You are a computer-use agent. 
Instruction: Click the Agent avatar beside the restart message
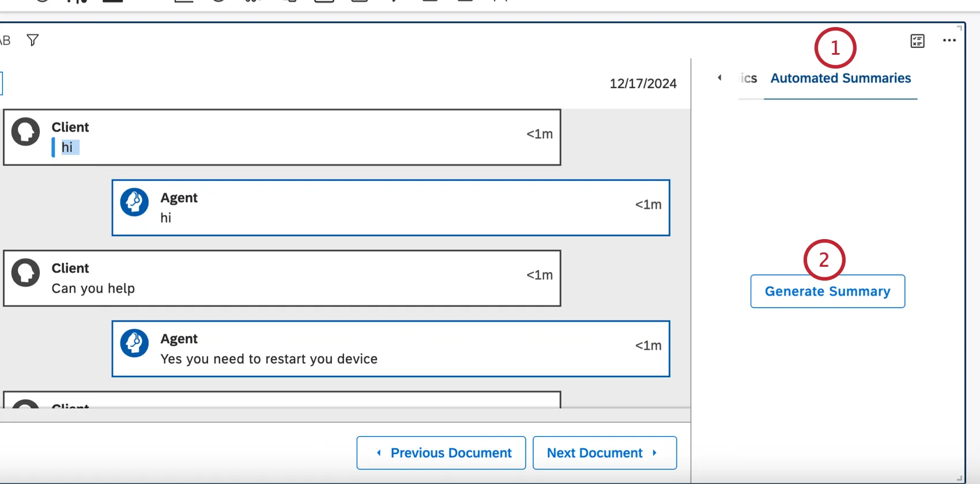coord(134,343)
